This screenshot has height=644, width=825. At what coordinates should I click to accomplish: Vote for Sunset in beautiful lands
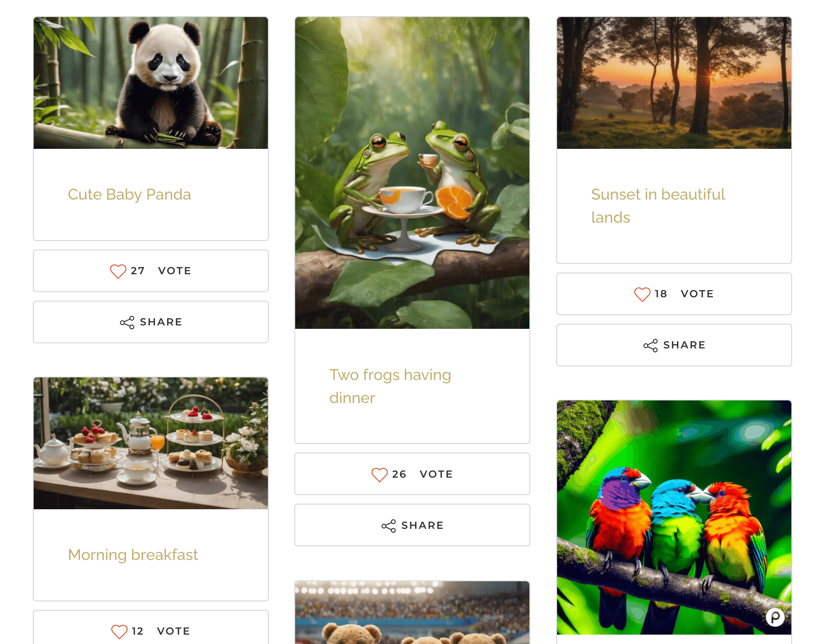pyautogui.click(x=674, y=294)
